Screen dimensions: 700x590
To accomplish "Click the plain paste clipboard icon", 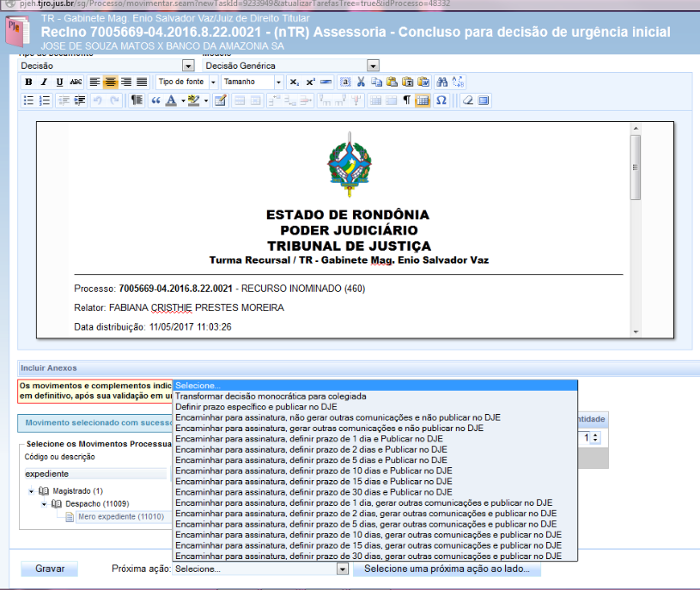I will point(392,82).
